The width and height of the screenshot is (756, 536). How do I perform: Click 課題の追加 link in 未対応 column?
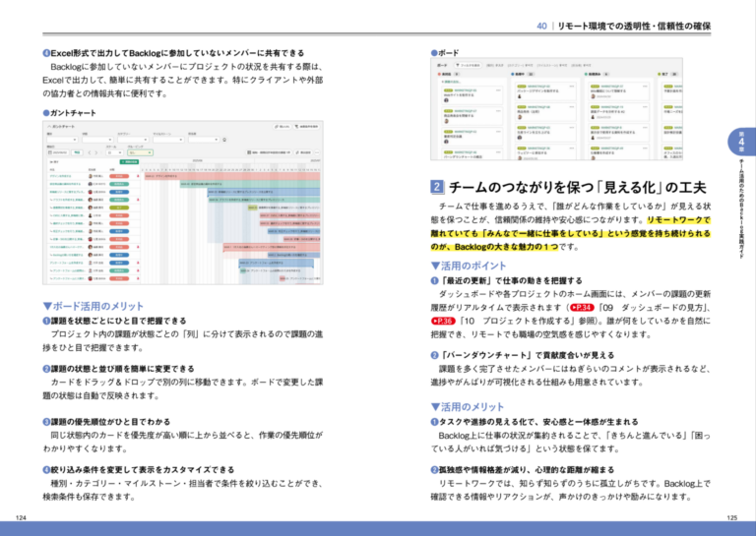pyautogui.click(x=451, y=82)
